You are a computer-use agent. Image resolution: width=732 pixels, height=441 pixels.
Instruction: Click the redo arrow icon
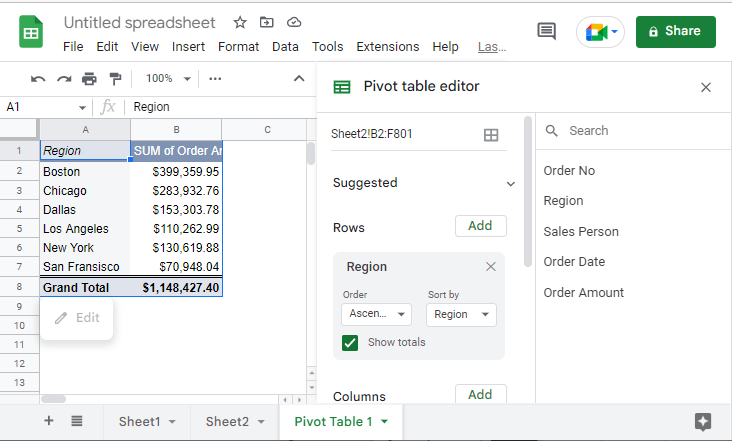click(64, 79)
